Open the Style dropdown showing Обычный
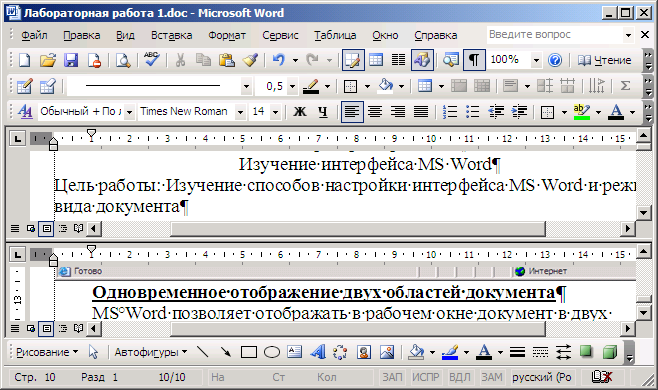The width and height of the screenshot is (658, 390). (130, 112)
